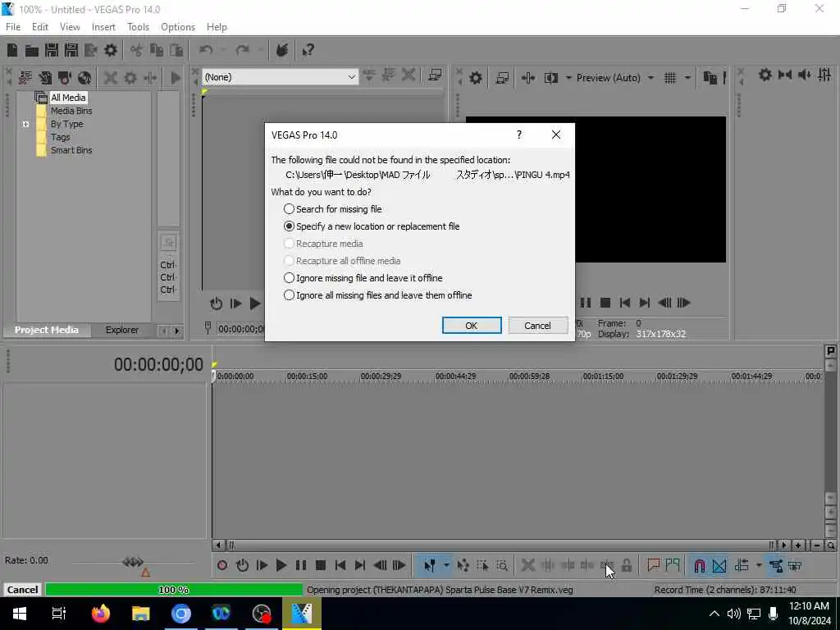Click the Overlays grid icon in preview
The width and height of the screenshot is (840, 630).
pyautogui.click(x=670, y=78)
